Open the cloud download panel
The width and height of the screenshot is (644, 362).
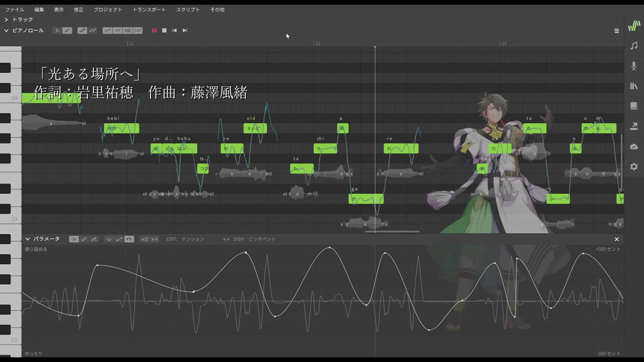[x=634, y=147]
